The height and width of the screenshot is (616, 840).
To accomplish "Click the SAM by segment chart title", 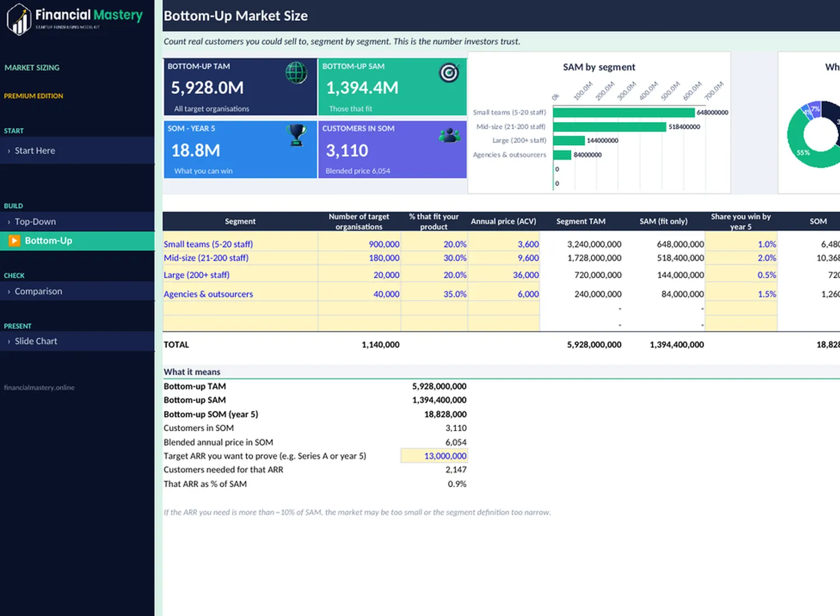I will tap(599, 67).
